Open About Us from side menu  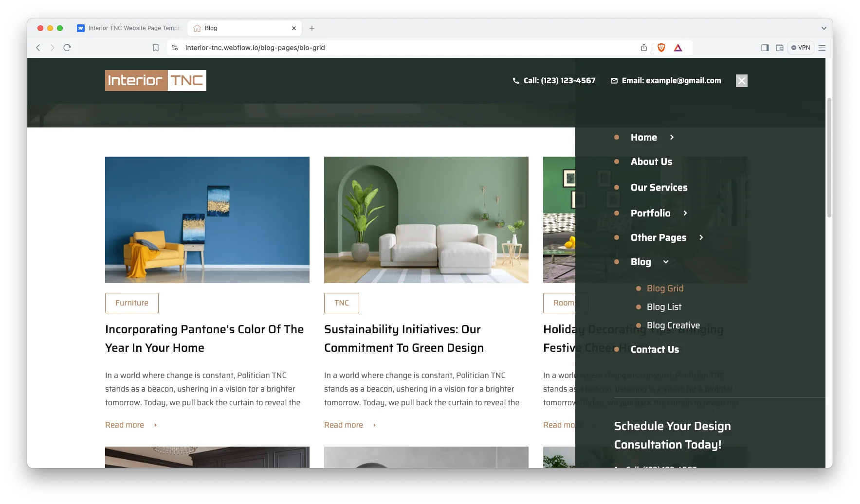[651, 162]
